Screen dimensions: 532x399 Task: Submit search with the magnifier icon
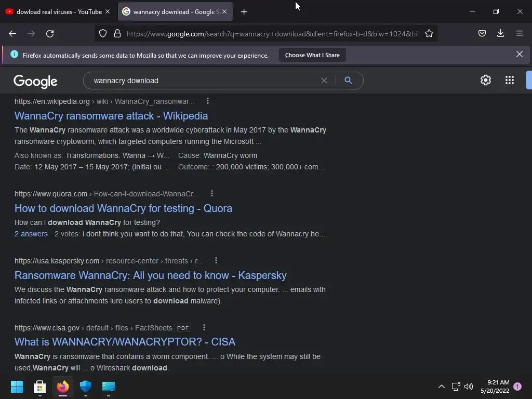(348, 81)
